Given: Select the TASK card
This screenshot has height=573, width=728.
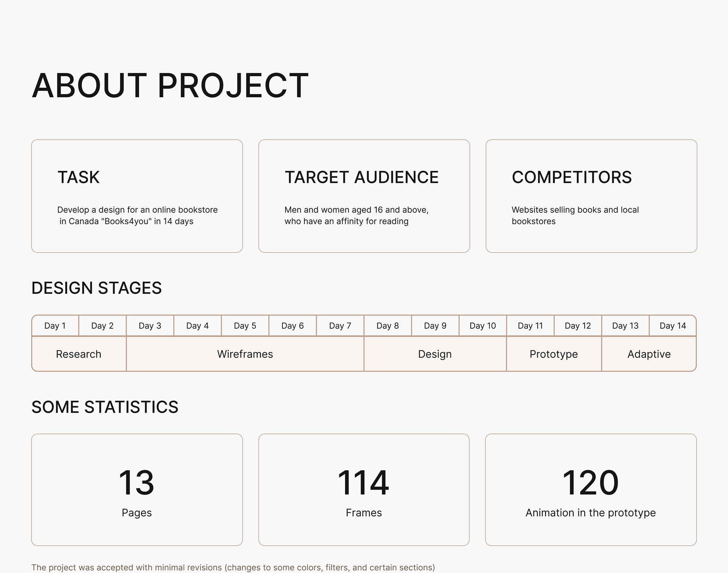Looking at the screenshot, I should pyautogui.click(x=137, y=196).
